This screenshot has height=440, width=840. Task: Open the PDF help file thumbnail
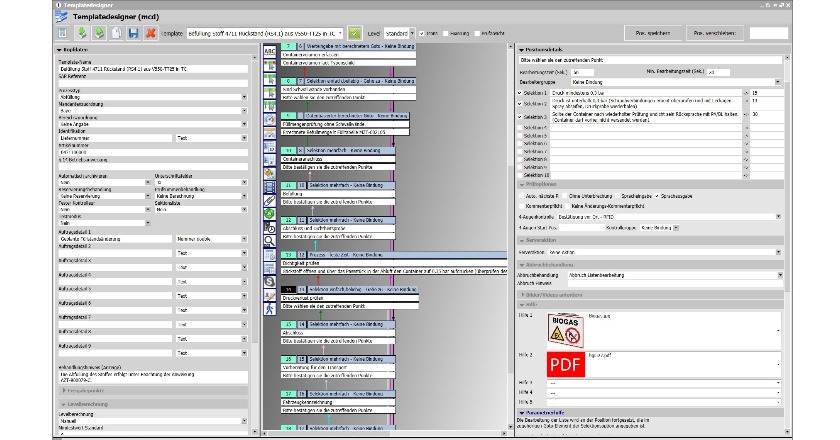coord(566,364)
